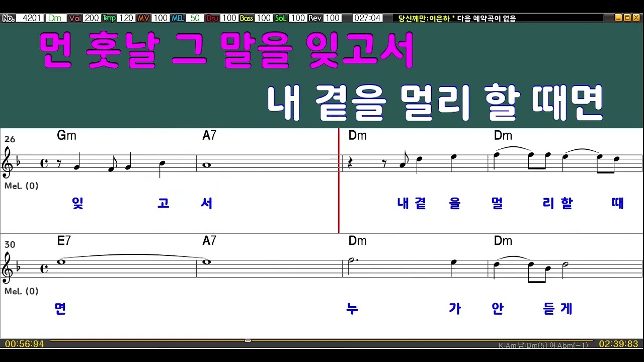644x362 pixels.
Task: Click the red playback cursor line
Action: point(339,181)
